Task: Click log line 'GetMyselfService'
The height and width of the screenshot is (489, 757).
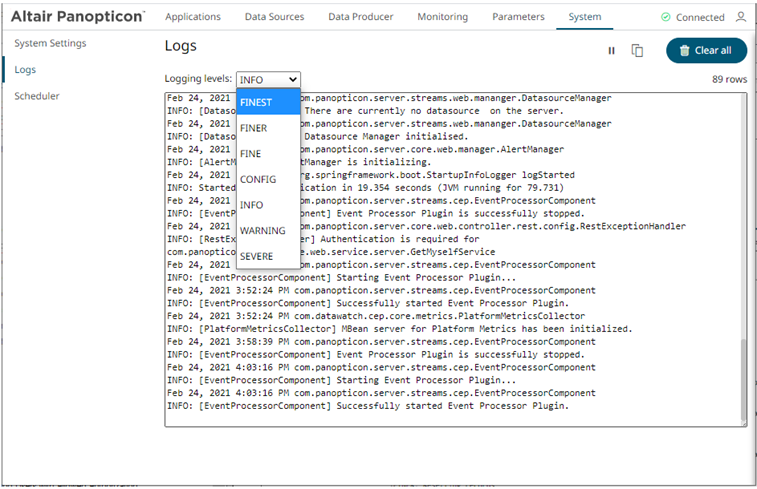Action: [x=331, y=252]
